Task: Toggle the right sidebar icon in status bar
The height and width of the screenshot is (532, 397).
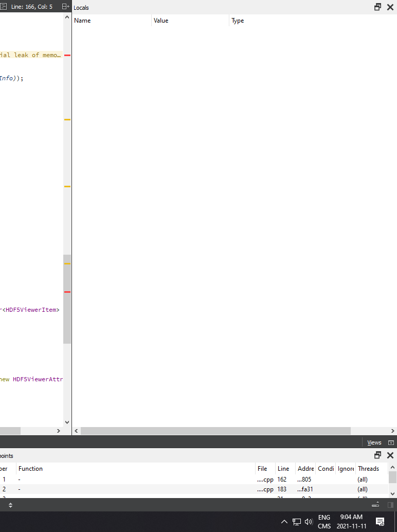Action: (390, 505)
